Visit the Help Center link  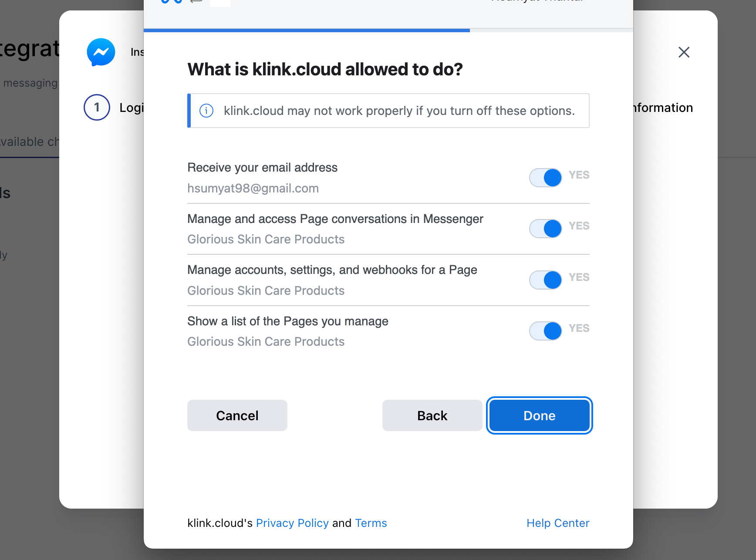[x=558, y=523]
